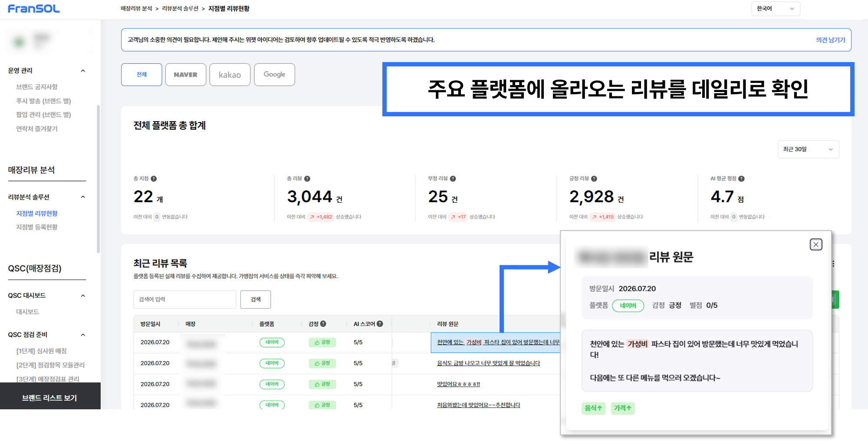
Task: Open the 최근 30일 period dropdown
Action: [x=808, y=149]
